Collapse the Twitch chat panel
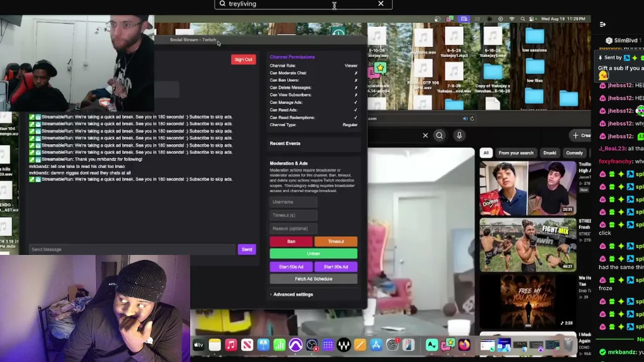644x362 pixels. click(603, 24)
